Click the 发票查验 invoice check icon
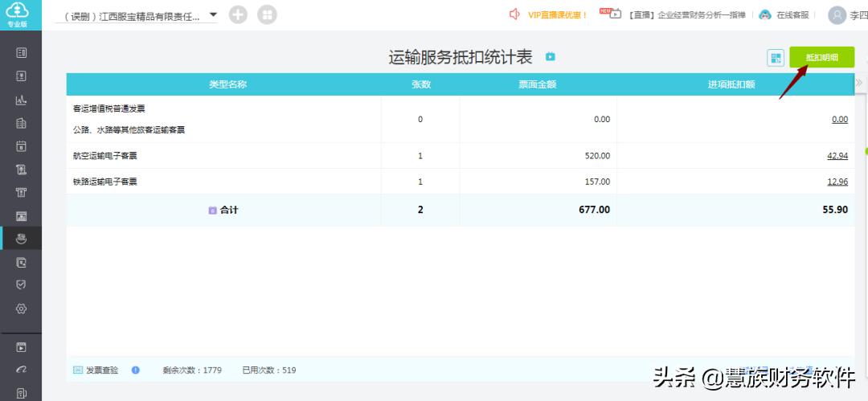Screen dimensions: 868x401 click(x=78, y=370)
